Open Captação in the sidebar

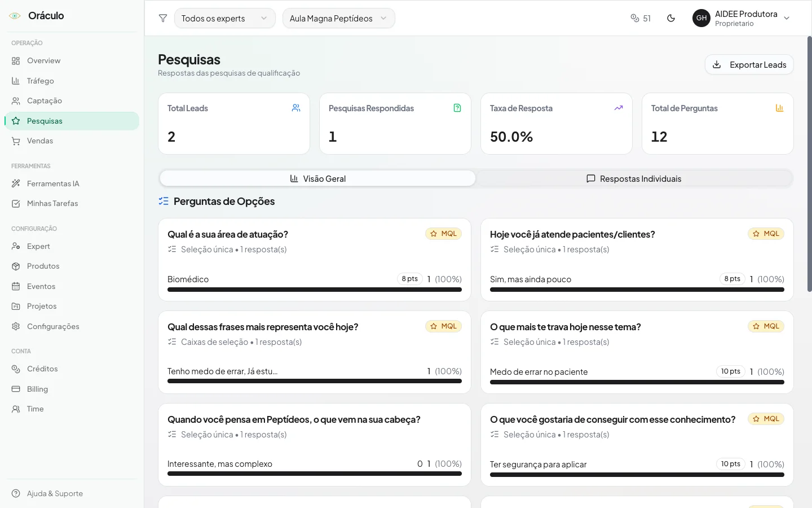(72, 101)
